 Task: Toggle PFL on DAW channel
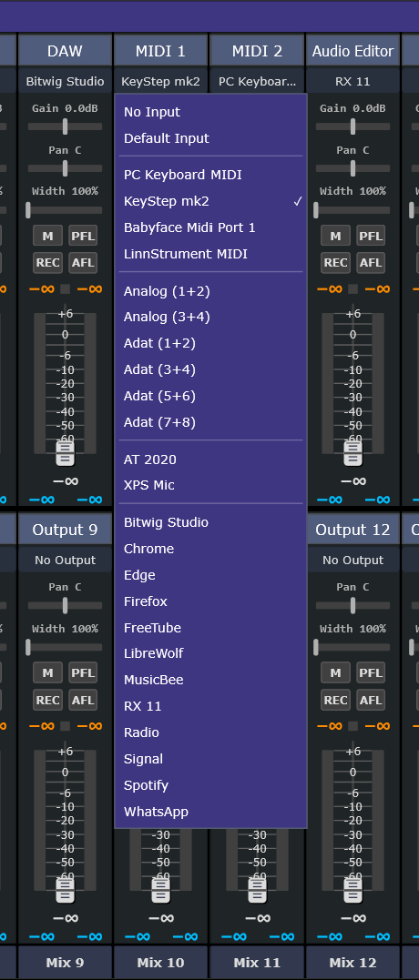(x=83, y=236)
